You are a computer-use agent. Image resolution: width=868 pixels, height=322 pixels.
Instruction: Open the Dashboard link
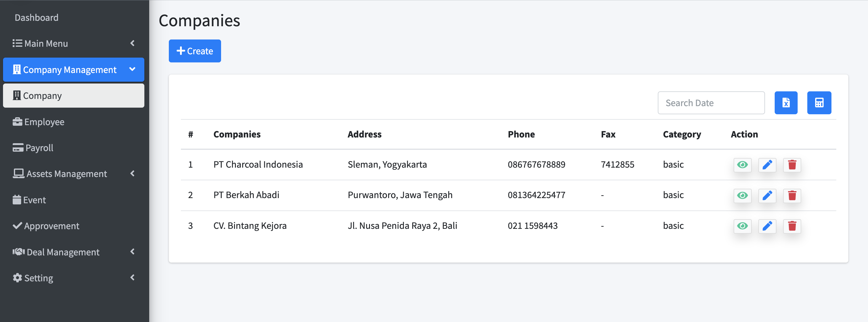pyautogui.click(x=36, y=17)
